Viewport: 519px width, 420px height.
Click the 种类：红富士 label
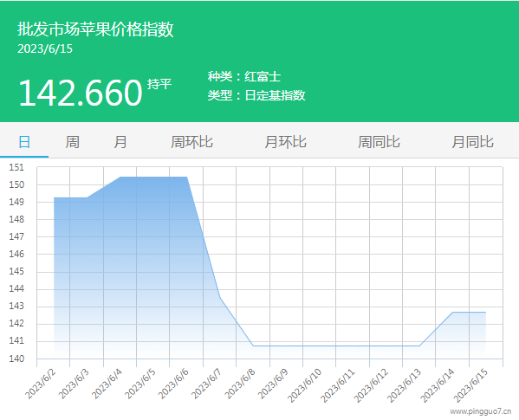pos(244,77)
